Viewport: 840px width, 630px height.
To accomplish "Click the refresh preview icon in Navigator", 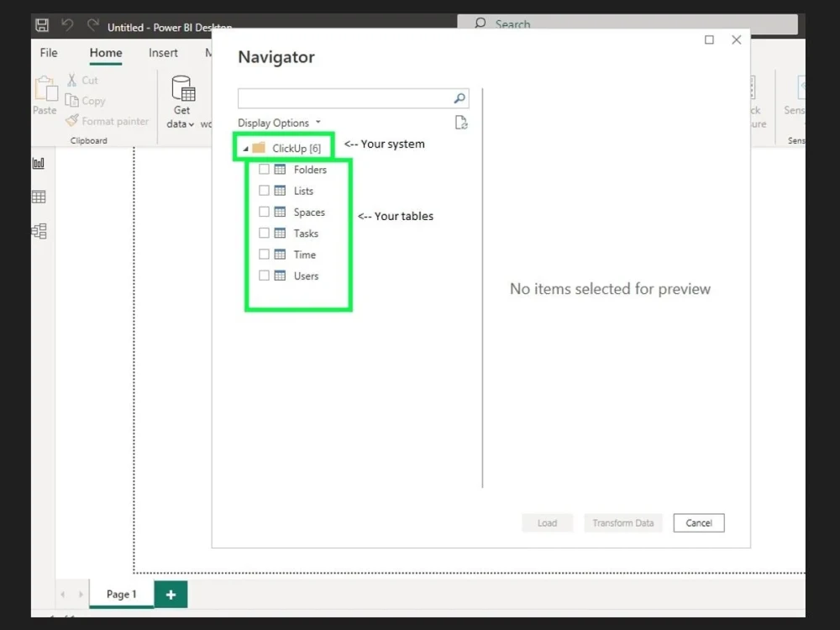I will pyautogui.click(x=460, y=122).
